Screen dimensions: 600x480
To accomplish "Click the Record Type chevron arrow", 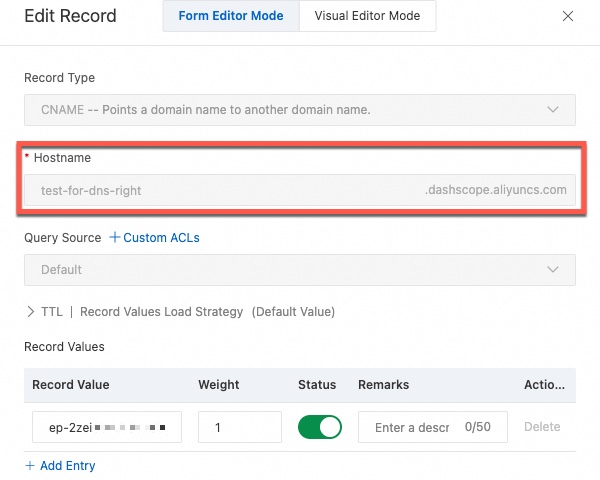I will (x=554, y=109).
